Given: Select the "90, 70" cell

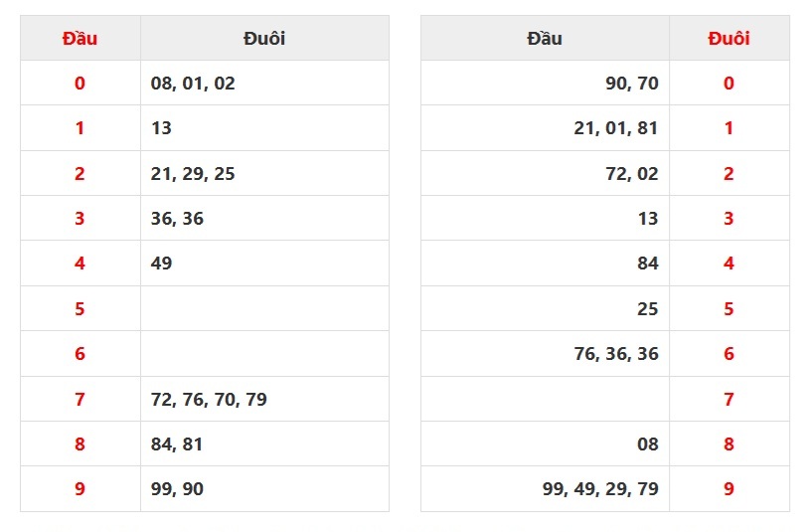Looking at the screenshot, I should 632,84.
